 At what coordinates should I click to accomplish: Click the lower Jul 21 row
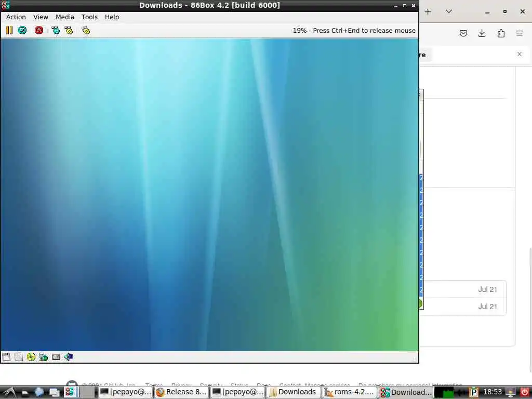click(465, 307)
